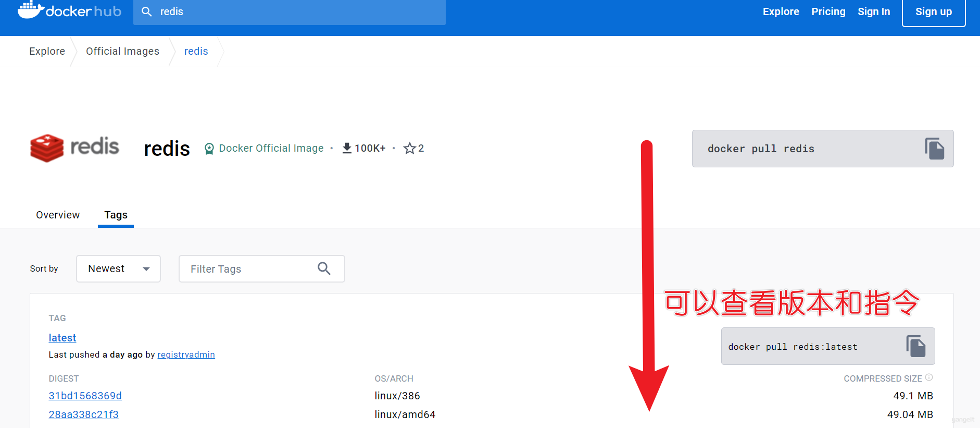
Task: Click the linux/386 architecture entry
Action: coord(397,396)
